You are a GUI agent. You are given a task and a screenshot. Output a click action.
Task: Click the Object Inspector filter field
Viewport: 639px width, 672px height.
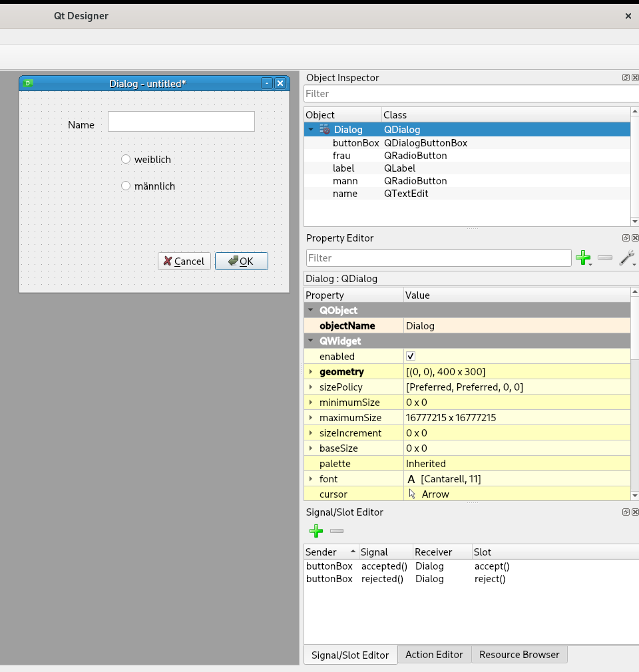[471, 94]
